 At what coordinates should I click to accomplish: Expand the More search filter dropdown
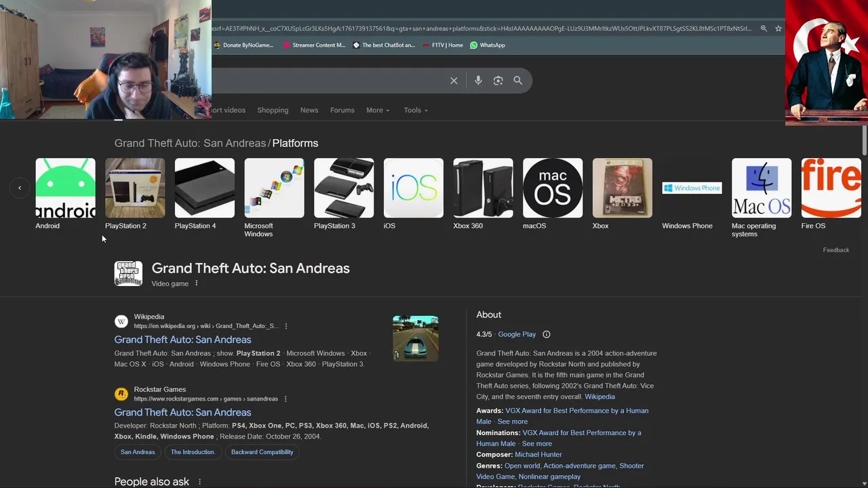click(378, 110)
